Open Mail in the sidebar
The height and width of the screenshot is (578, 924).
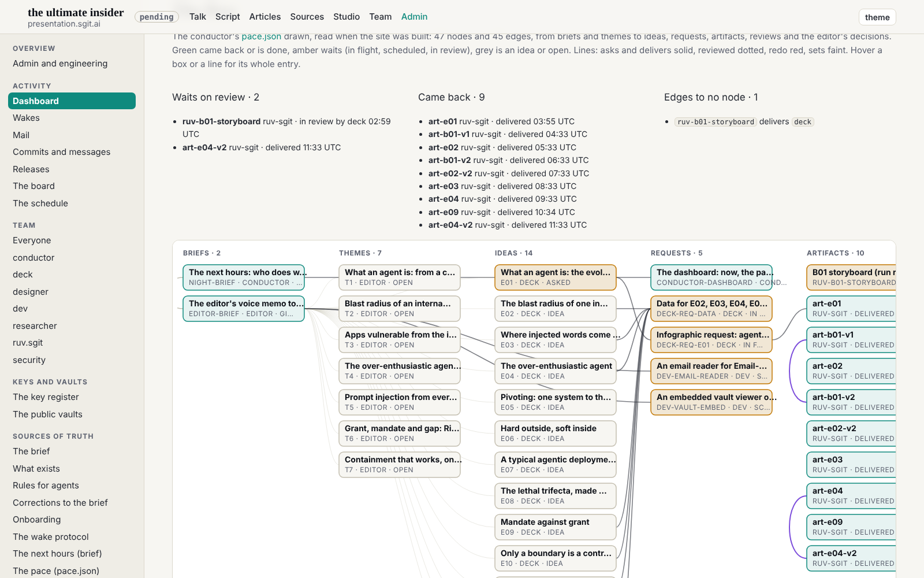(72, 135)
